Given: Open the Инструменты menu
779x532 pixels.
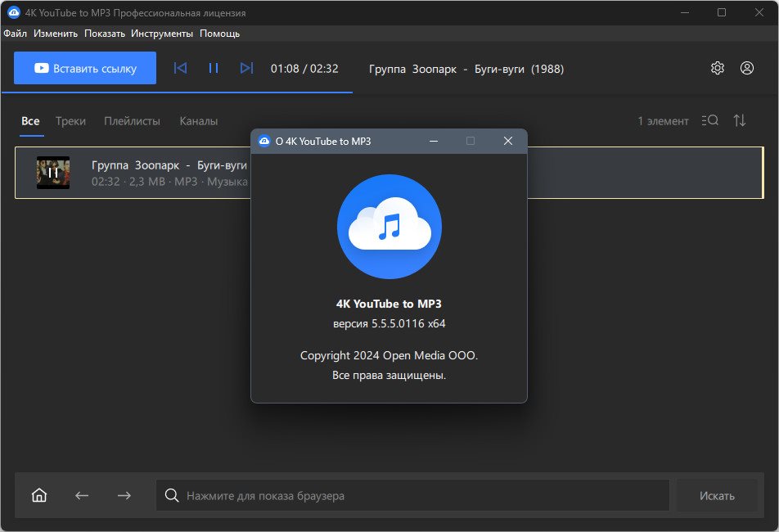Looking at the screenshot, I should pos(162,34).
